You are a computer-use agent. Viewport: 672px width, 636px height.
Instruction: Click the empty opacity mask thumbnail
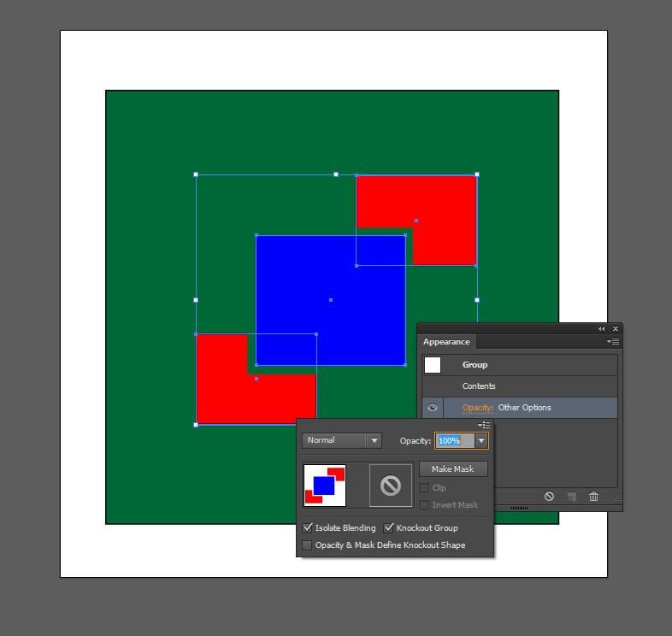tap(390, 486)
